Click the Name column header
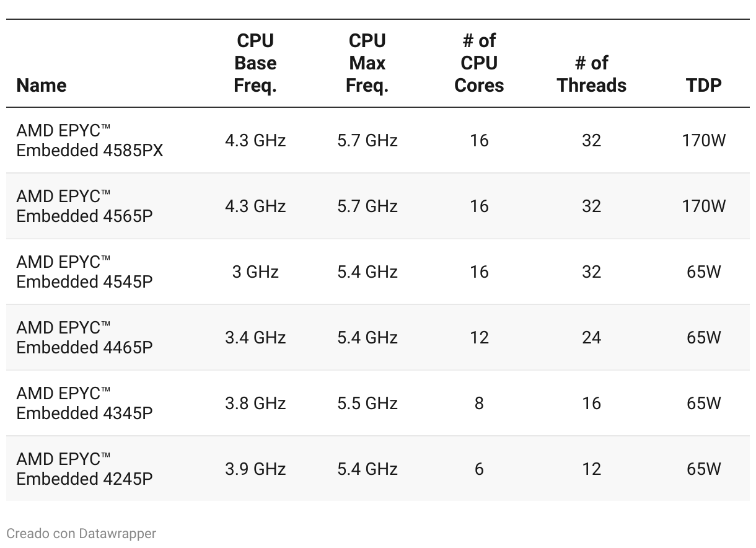756x548 pixels. pos(42,86)
